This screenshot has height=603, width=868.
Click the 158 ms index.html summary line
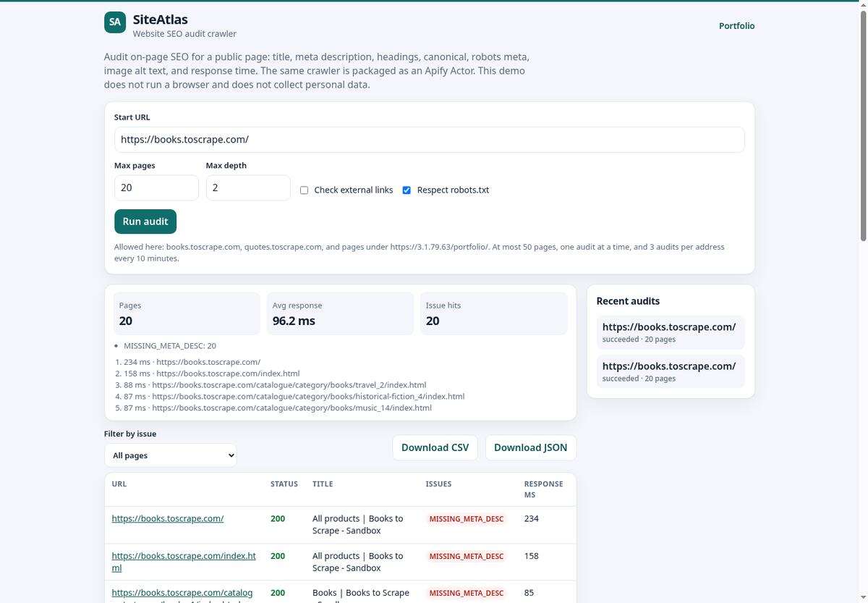coord(211,374)
